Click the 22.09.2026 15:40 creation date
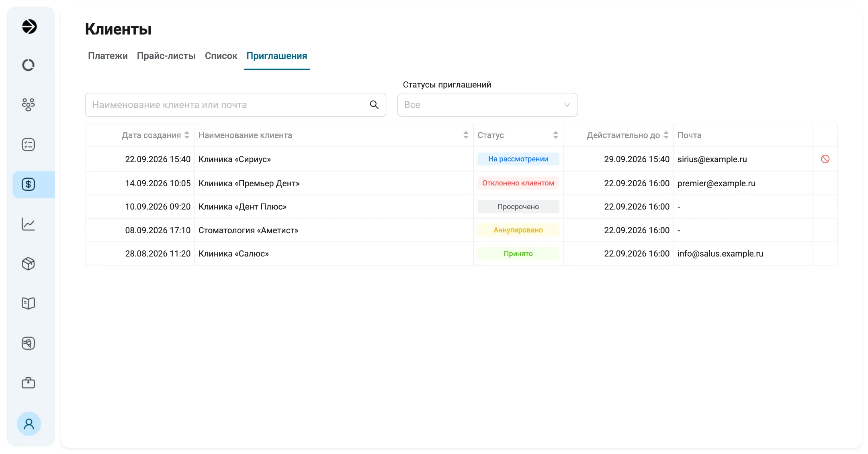 tap(158, 159)
